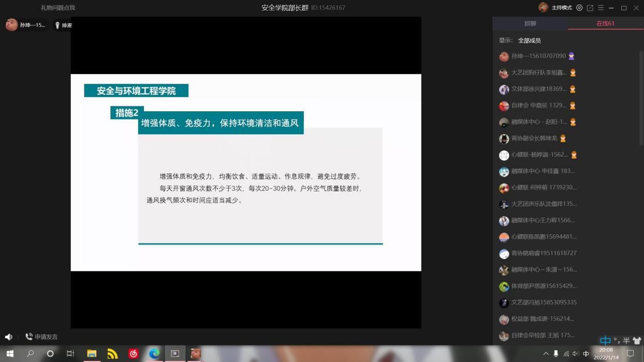
Task: Select the 在线61 tab
Action: click(x=605, y=24)
